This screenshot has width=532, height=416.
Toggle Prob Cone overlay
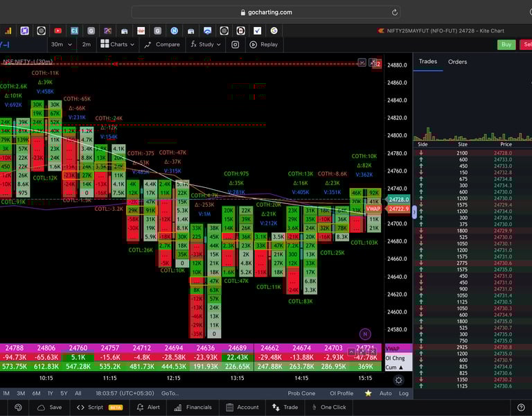coord(301,393)
